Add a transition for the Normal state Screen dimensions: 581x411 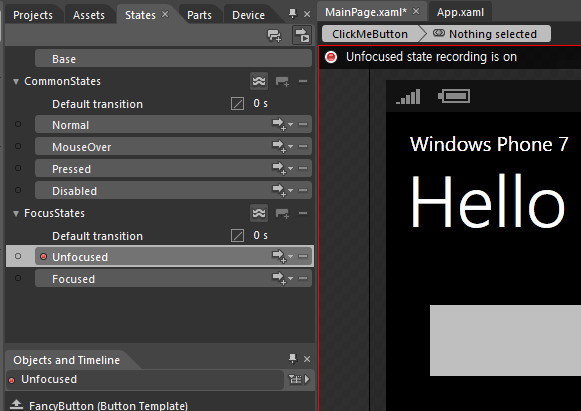click(x=279, y=125)
